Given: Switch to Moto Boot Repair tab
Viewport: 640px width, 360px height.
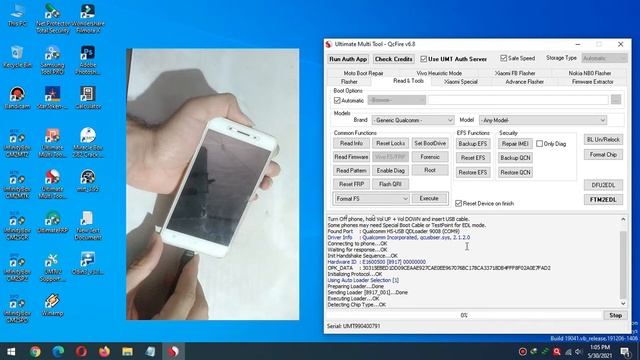Looking at the screenshot, I should click(x=363, y=73).
